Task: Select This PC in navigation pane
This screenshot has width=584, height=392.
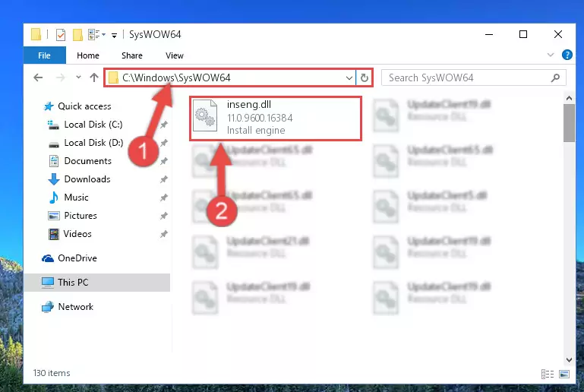Action: [x=97, y=283]
